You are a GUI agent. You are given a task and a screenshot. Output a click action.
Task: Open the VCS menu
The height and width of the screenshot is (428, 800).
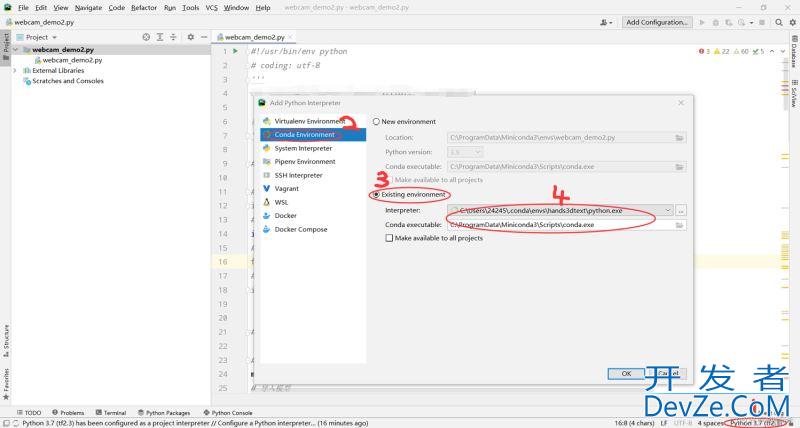coord(211,8)
